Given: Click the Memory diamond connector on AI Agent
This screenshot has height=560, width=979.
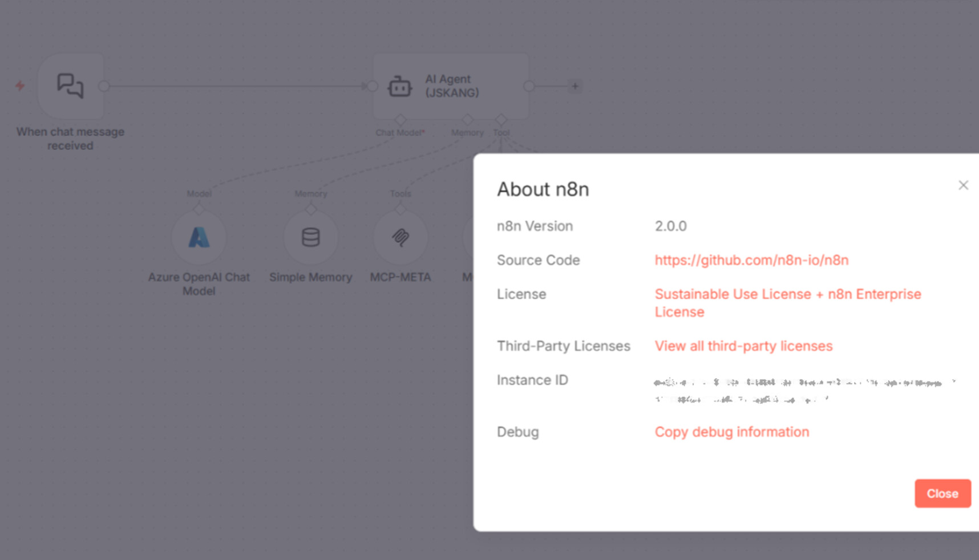Looking at the screenshot, I should (468, 120).
